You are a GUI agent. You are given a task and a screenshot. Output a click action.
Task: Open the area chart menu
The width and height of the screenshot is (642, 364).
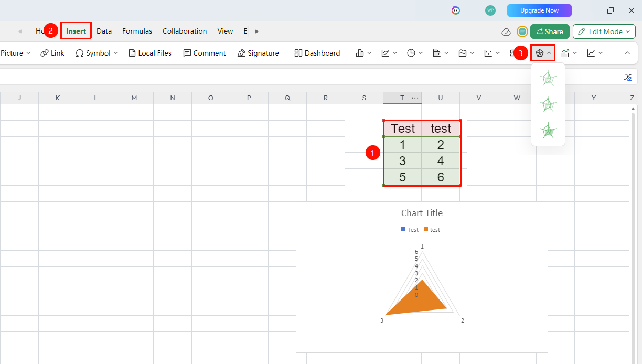466,53
